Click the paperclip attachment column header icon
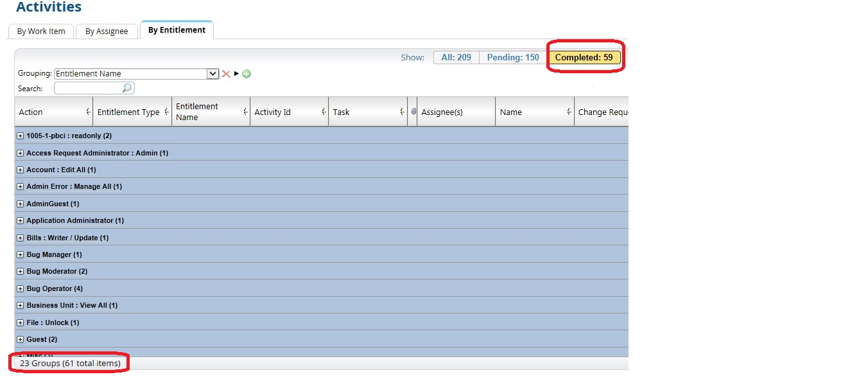This screenshot has width=868, height=379. tap(413, 112)
